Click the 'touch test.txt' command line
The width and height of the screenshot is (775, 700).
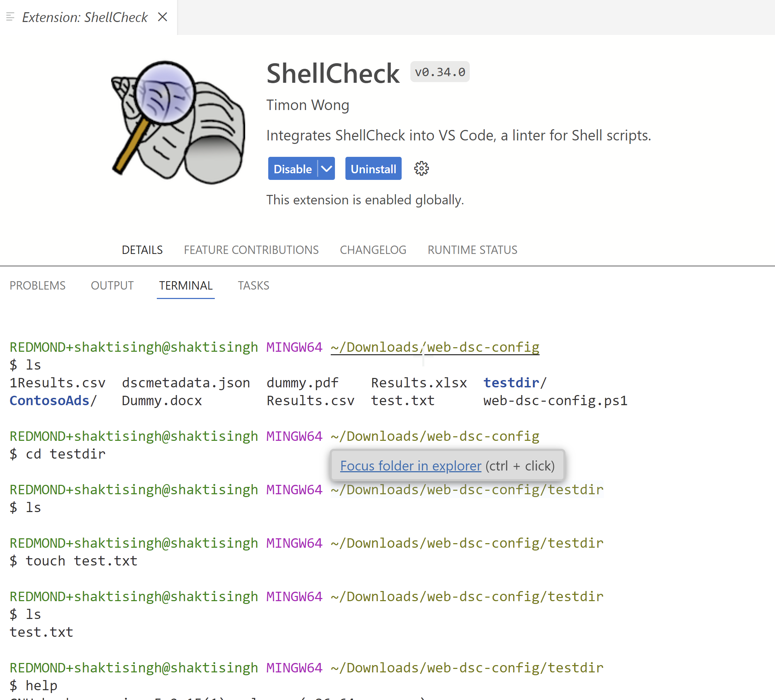73,561
